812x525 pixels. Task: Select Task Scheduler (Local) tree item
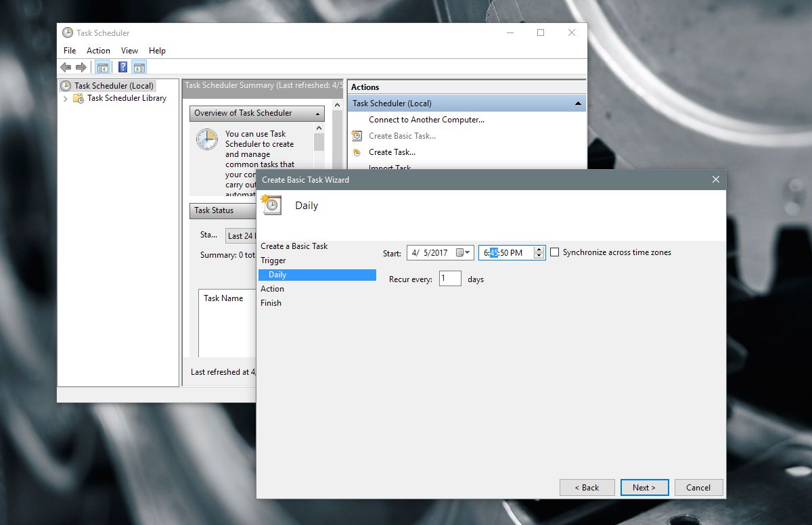114,86
